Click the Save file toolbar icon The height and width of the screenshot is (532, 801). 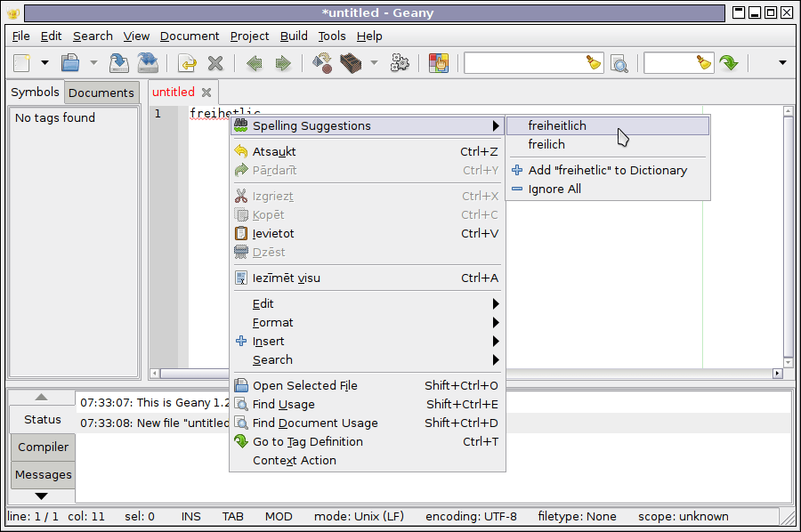point(119,63)
